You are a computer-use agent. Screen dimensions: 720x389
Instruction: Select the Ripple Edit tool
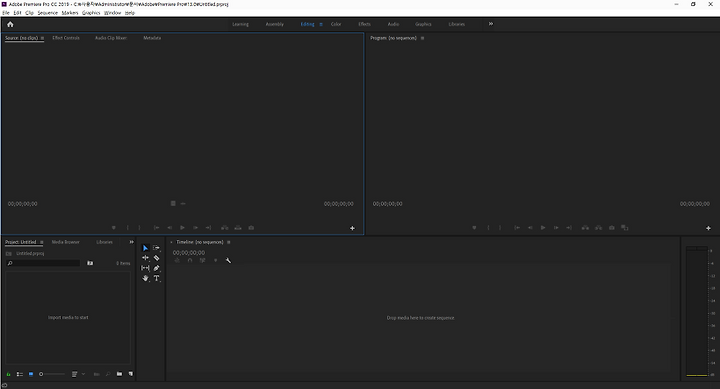click(145, 258)
